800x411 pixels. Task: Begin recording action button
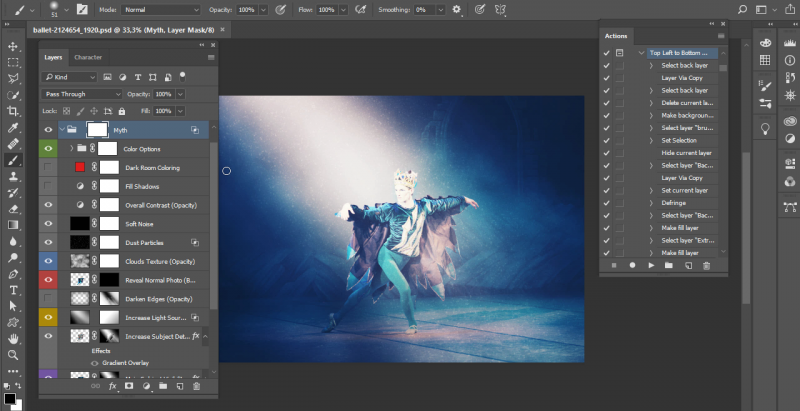633,265
